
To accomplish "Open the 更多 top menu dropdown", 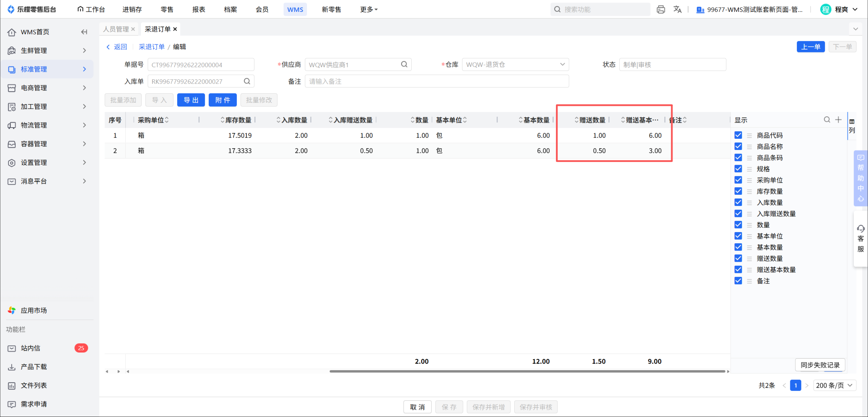I will click(x=368, y=10).
